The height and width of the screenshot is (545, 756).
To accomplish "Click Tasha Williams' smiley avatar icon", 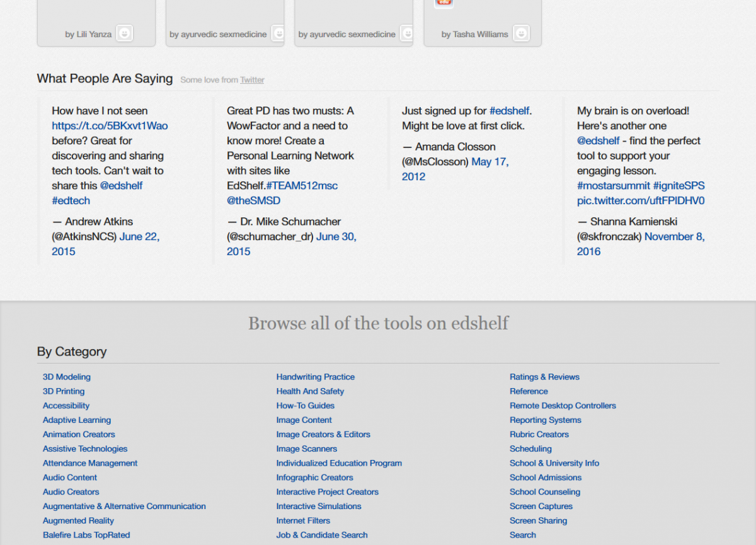I will click(x=520, y=34).
